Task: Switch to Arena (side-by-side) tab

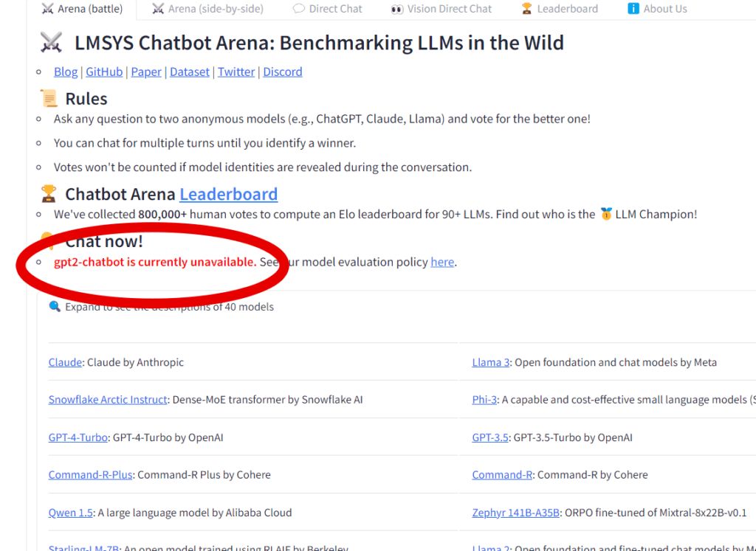Action: click(x=207, y=9)
